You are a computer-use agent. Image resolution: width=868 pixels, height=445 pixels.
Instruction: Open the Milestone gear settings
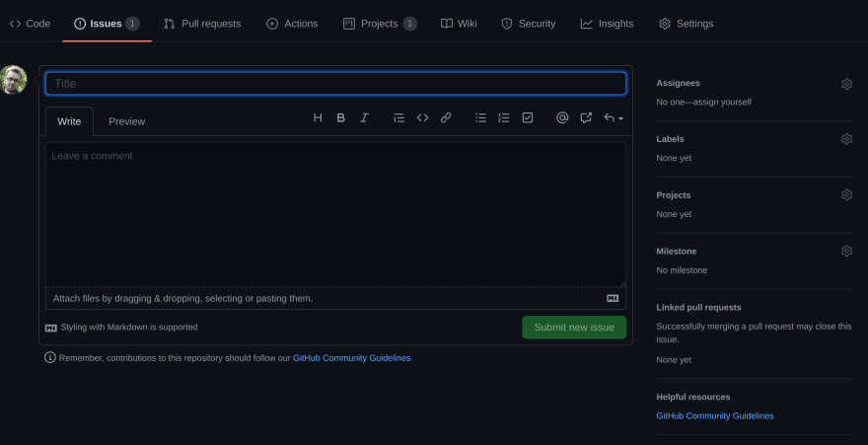(x=846, y=252)
